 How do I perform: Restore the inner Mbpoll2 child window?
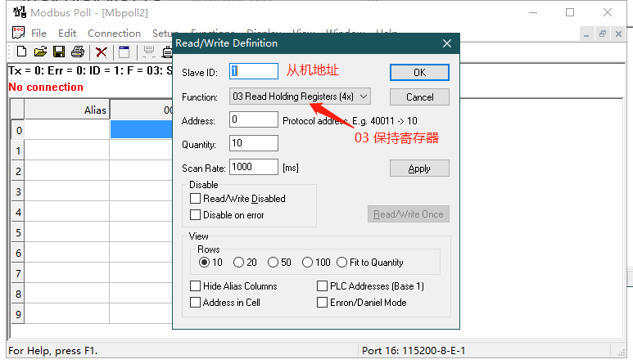[603, 34]
